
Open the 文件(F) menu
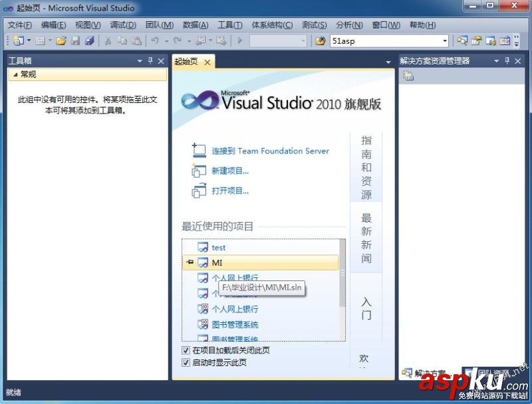[x=20, y=25]
